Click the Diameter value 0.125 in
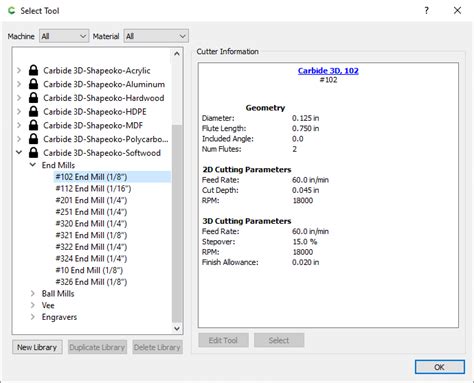Screen dimensions: 474x383 tap(305, 118)
